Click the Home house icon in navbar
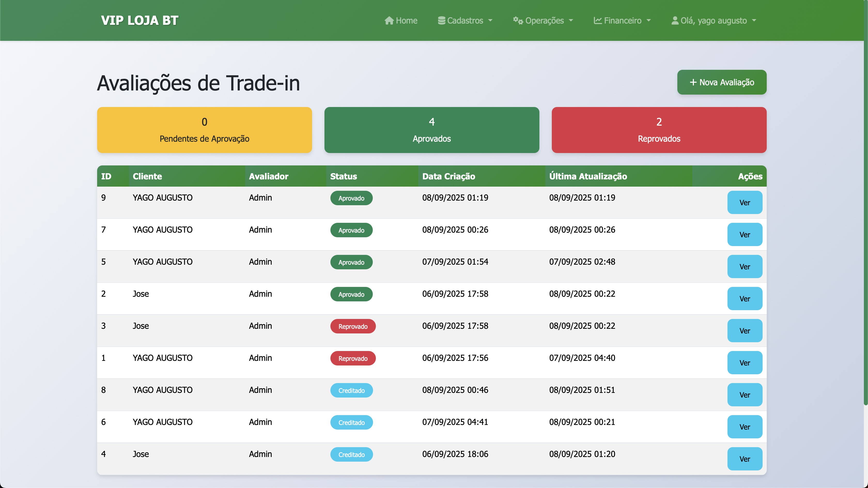The width and height of the screenshot is (868, 488). [x=389, y=20]
